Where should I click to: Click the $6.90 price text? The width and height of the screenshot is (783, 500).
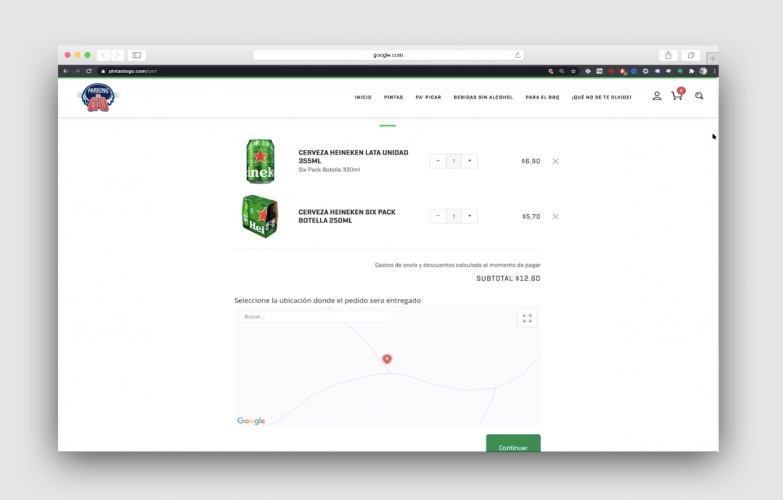[x=531, y=161]
